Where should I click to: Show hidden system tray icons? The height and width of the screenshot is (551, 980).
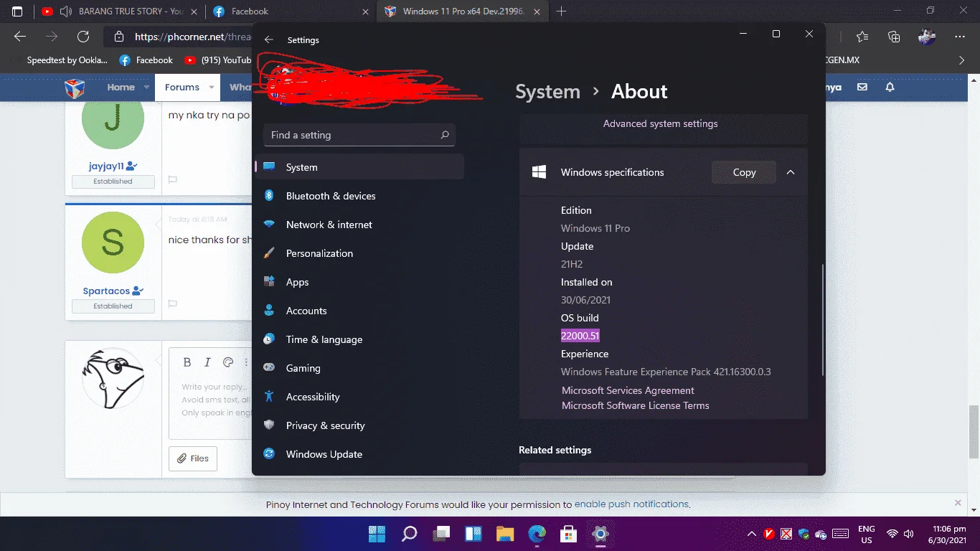coord(752,534)
